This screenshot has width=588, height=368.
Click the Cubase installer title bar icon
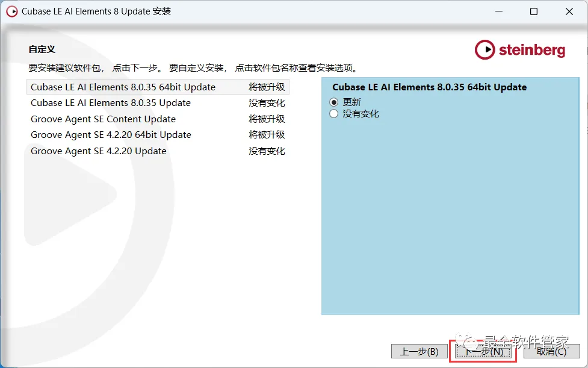[x=11, y=11]
